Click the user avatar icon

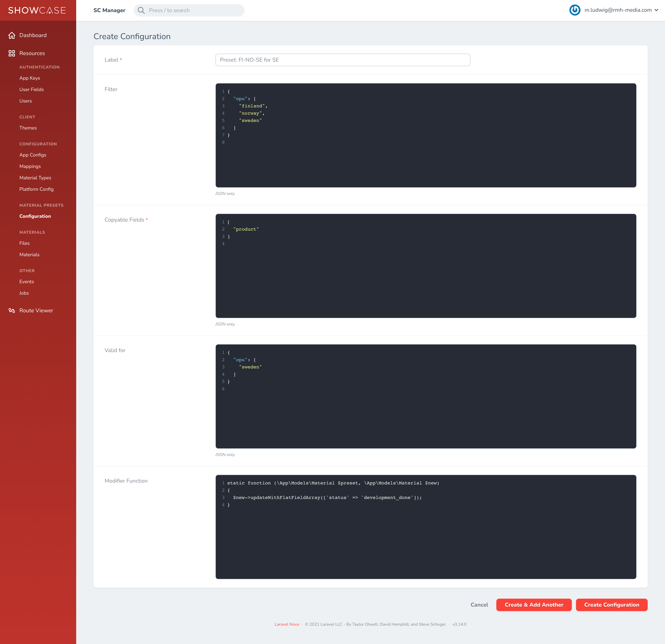tap(575, 10)
